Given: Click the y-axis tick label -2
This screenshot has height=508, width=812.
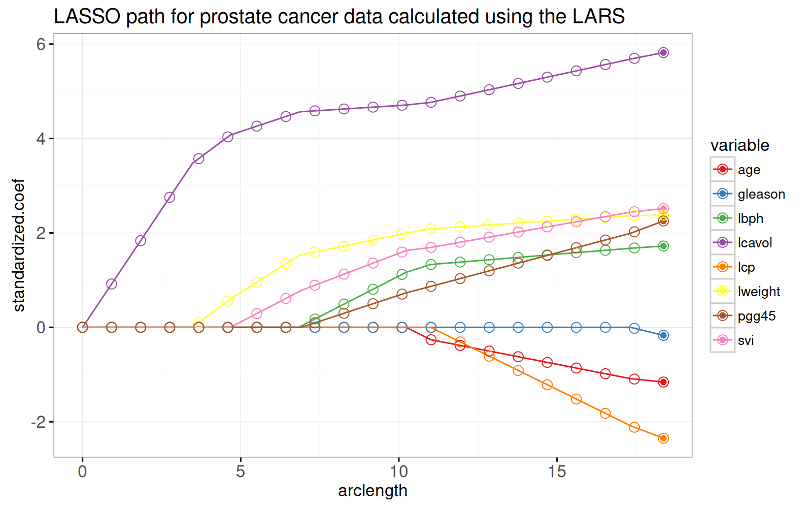Looking at the screenshot, I should tap(38, 422).
